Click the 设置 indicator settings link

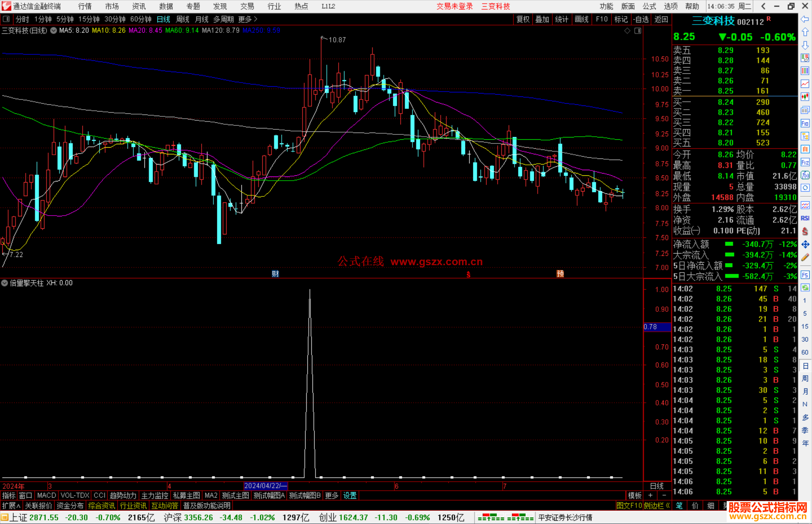(x=350, y=495)
